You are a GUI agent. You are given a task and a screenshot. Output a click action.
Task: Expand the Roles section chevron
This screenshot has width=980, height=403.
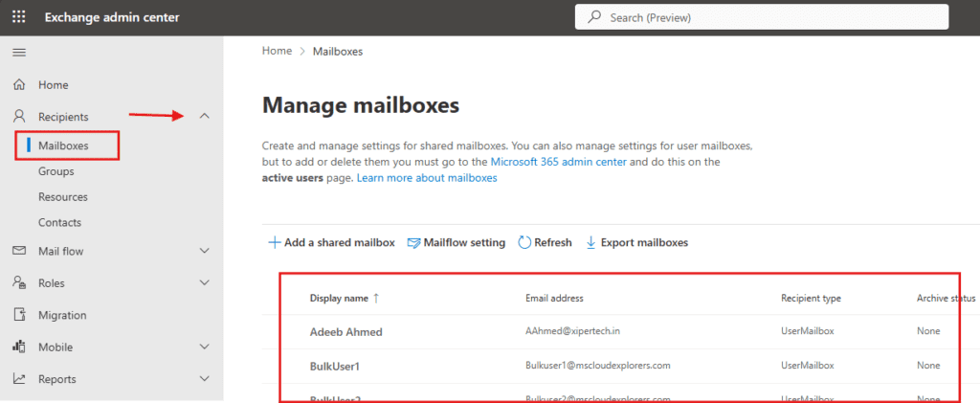(x=204, y=283)
